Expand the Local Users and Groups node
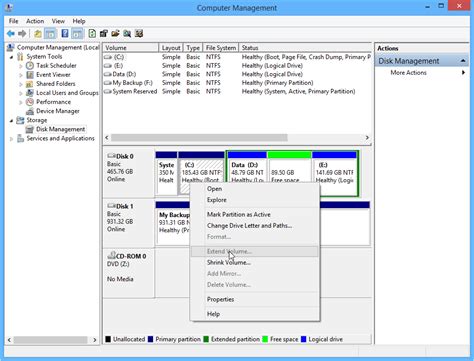Image resolution: width=474 pixels, height=361 pixels. (21, 93)
